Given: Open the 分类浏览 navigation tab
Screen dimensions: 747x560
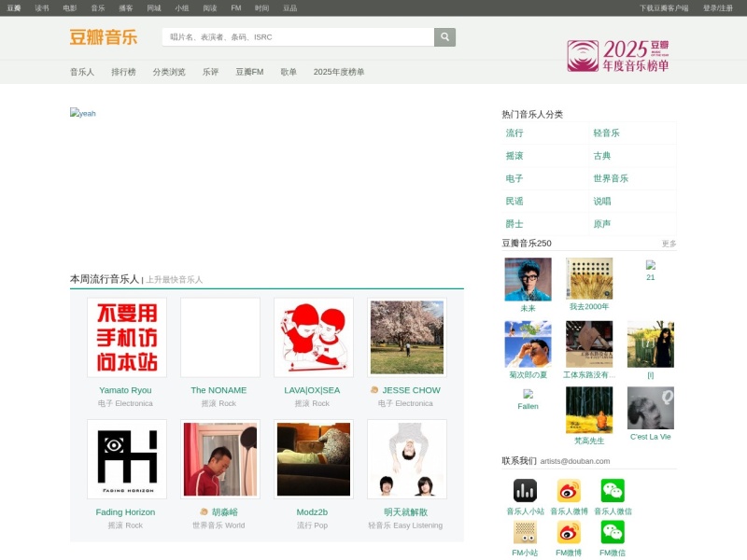Looking at the screenshot, I should pos(169,72).
